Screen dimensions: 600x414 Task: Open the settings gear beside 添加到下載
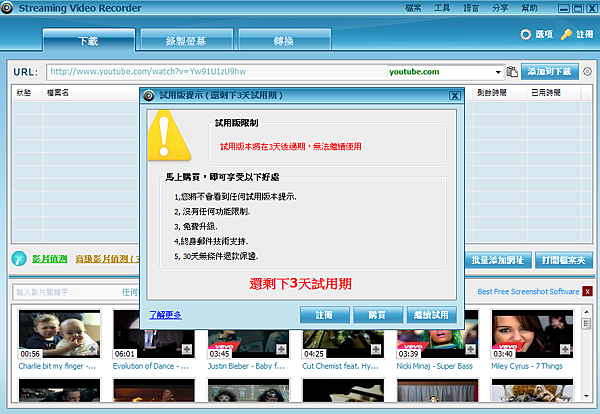click(587, 72)
